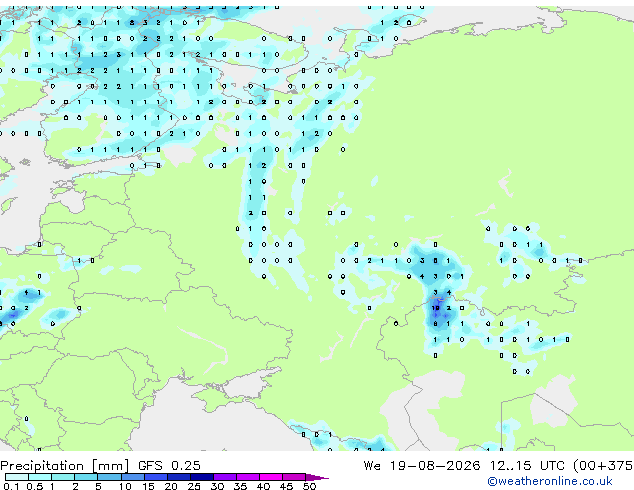Click the 35–40 mm legend swatch
Screen dimensions: 634x490
point(248,477)
